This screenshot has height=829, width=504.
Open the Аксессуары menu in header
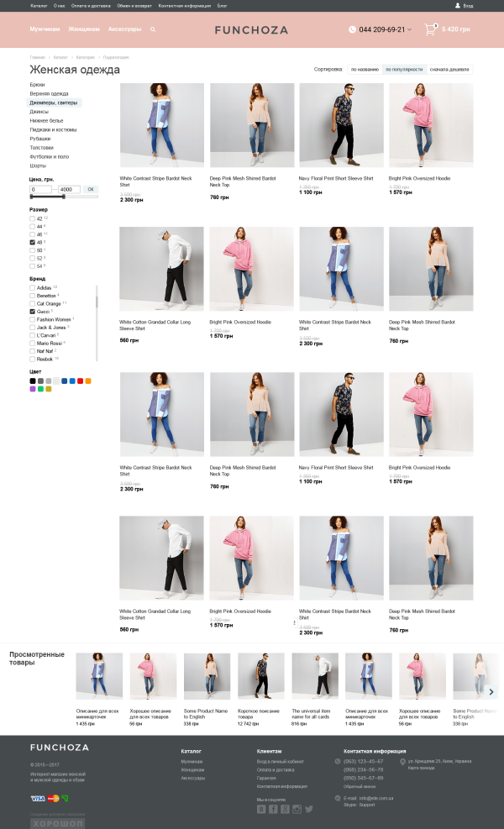click(125, 29)
